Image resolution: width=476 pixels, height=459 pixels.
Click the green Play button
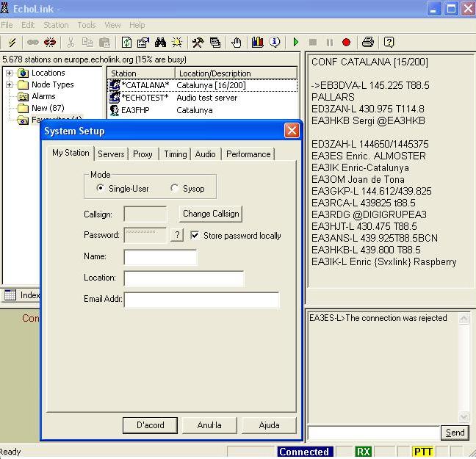point(296,42)
